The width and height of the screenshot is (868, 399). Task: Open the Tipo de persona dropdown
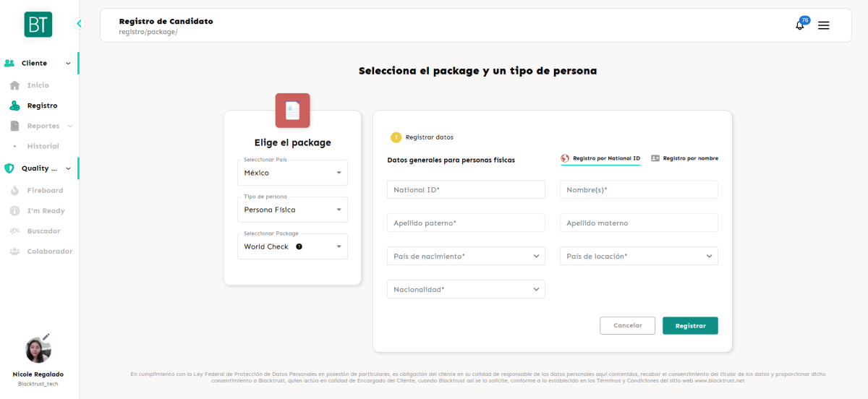(292, 210)
